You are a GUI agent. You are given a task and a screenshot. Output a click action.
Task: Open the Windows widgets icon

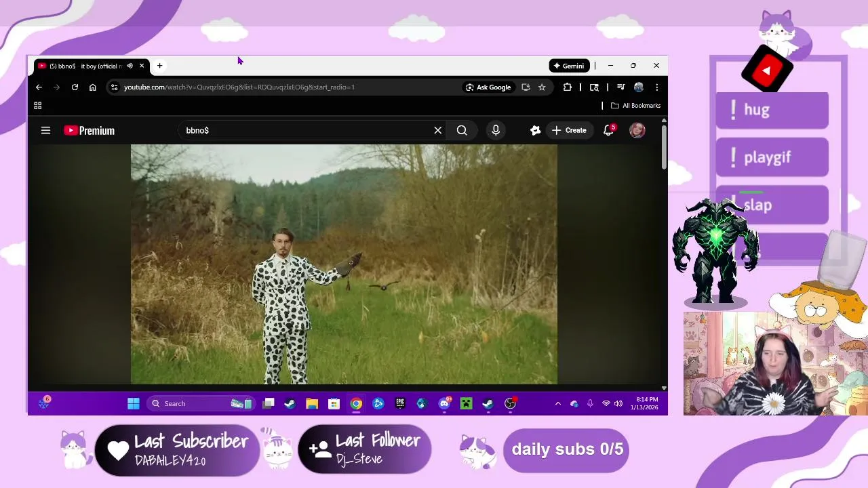click(x=44, y=403)
